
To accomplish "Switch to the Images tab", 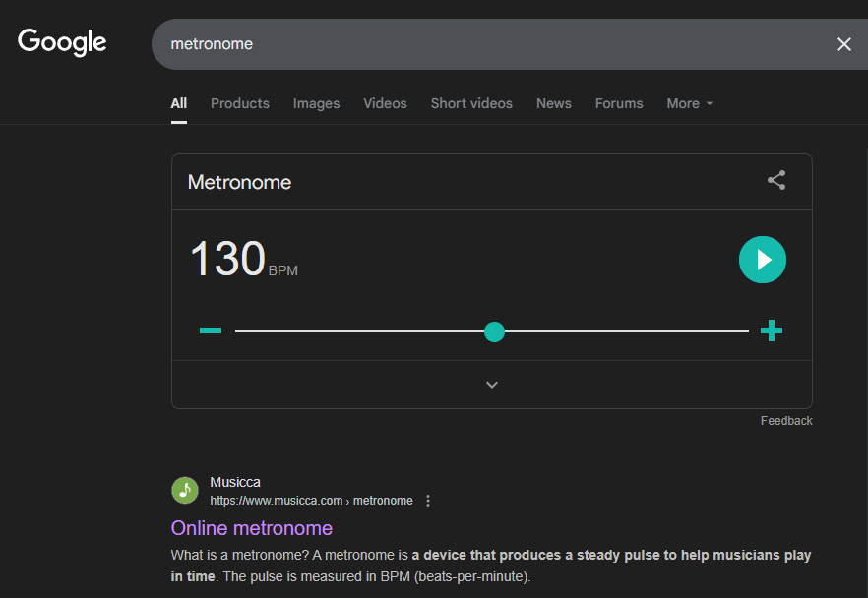I will click(x=316, y=103).
